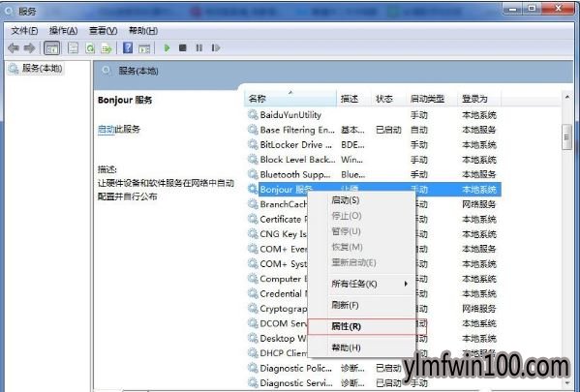Click the Back arrow in toolbar

14,48
